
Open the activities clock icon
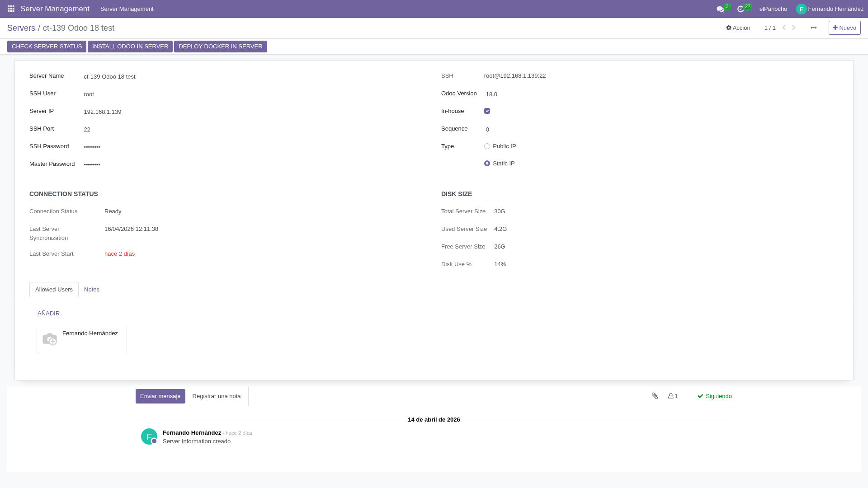click(741, 9)
